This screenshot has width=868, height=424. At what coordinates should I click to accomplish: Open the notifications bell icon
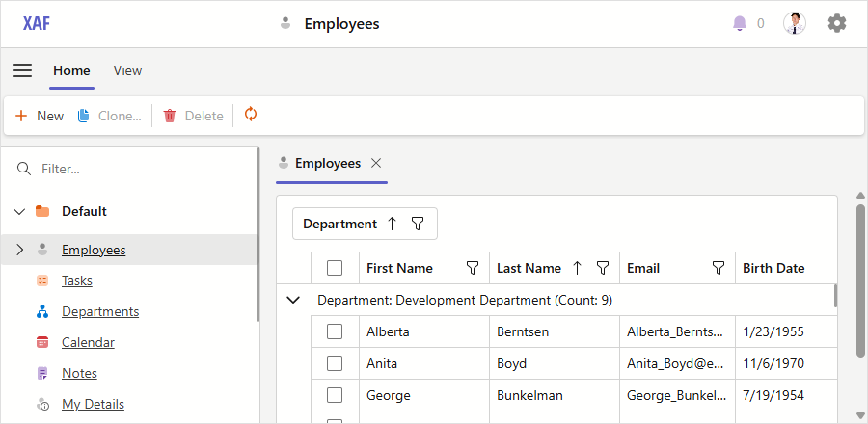tap(740, 23)
